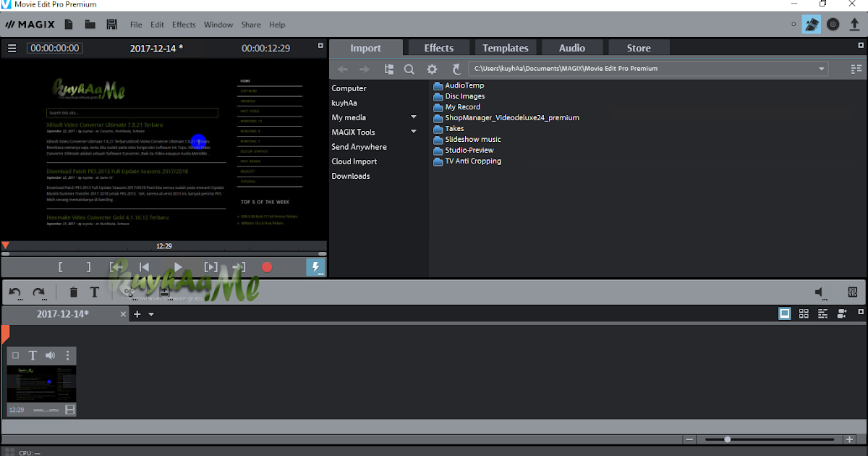The image size is (868, 456).
Task: Toggle the lightning performance button
Action: click(315, 267)
